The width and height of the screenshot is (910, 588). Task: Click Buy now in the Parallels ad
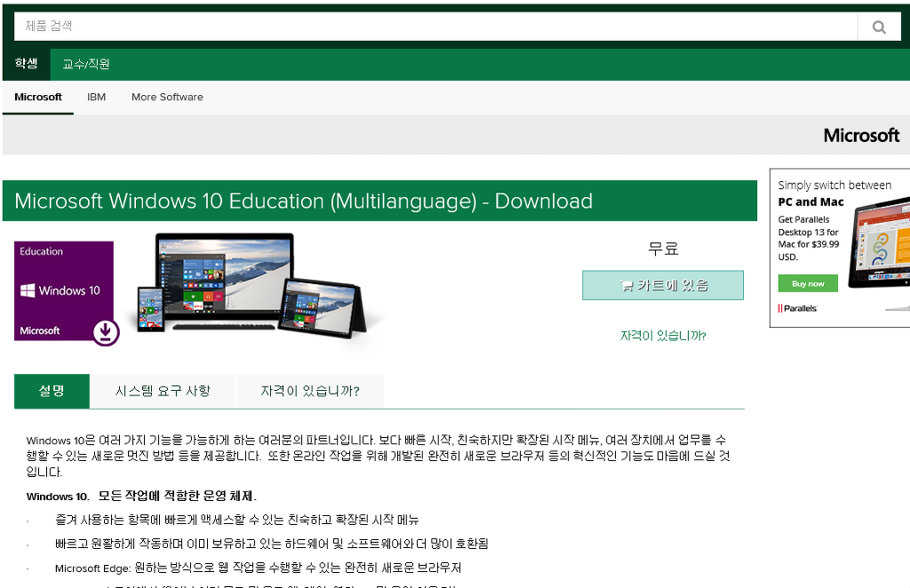(x=808, y=283)
